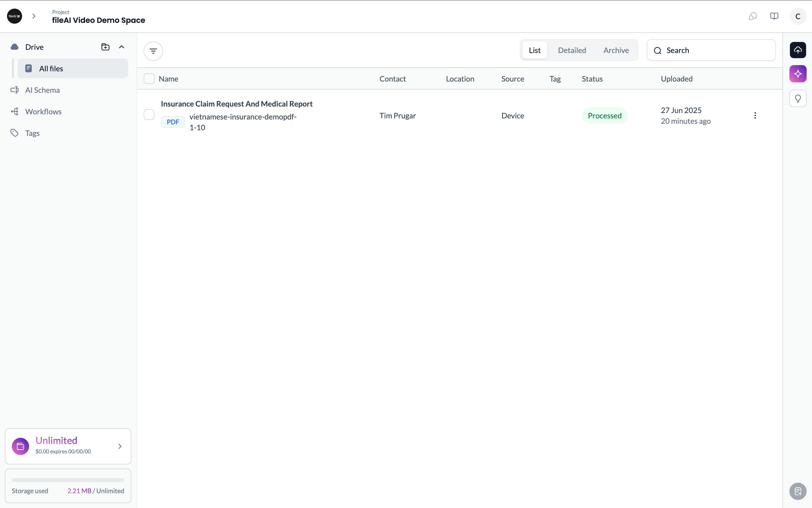Open AI Schema in the sidebar
This screenshot has height=508, width=812.
click(42, 90)
